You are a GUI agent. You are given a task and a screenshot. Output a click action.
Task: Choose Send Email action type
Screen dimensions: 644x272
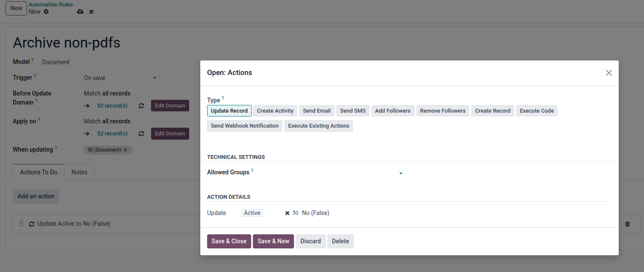[x=317, y=111]
